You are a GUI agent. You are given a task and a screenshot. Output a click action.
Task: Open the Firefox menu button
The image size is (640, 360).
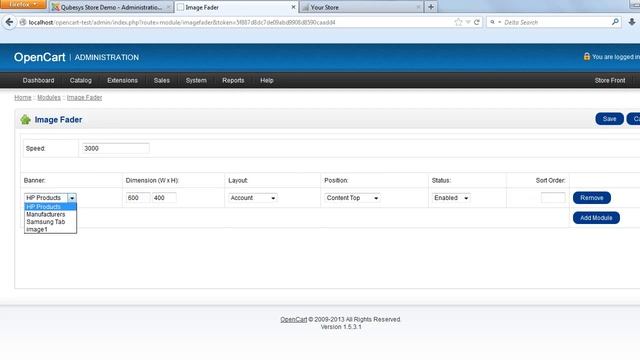[23, 4]
